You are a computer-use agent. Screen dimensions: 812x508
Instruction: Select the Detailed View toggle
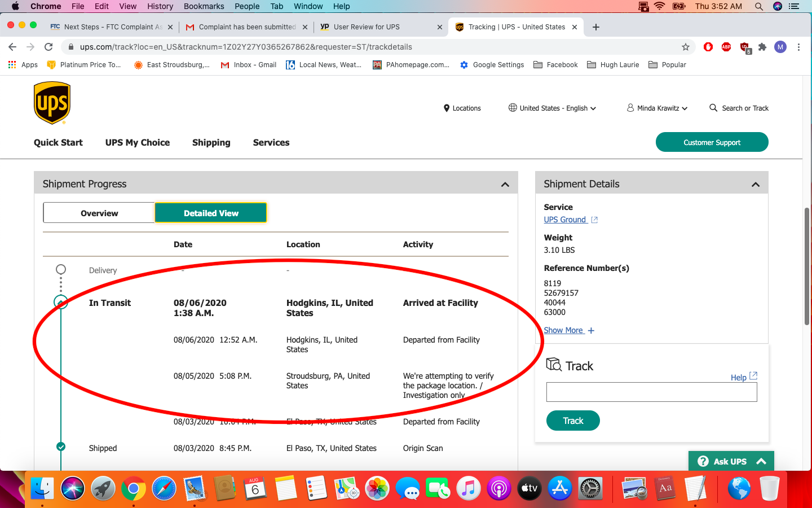point(211,213)
